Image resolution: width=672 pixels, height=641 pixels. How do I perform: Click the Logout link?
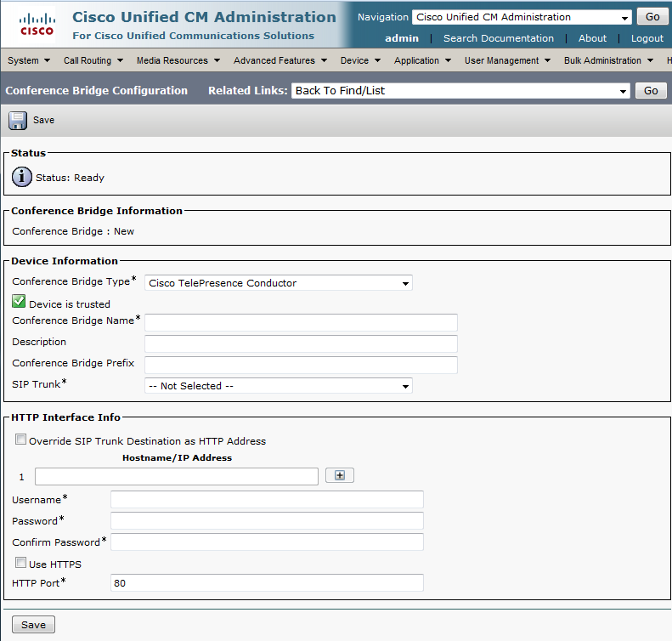pos(647,38)
